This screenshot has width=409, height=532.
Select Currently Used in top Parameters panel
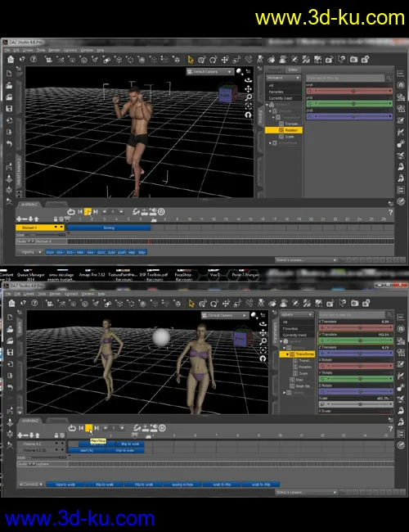[281, 98]
